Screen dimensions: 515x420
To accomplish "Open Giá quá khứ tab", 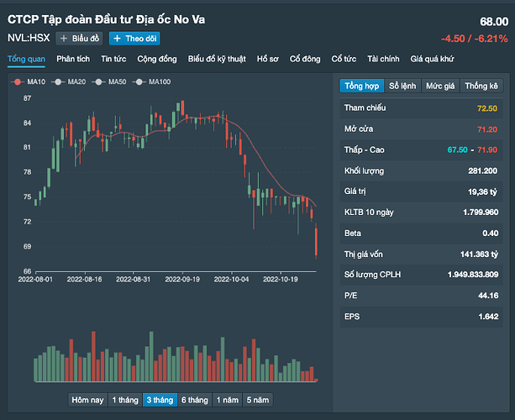I will click(432, 59).
